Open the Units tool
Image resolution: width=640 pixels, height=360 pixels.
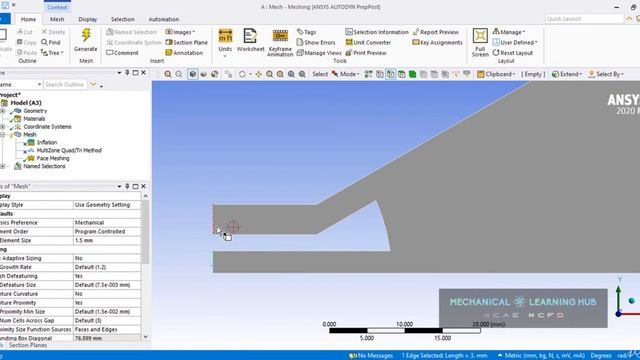225,43
